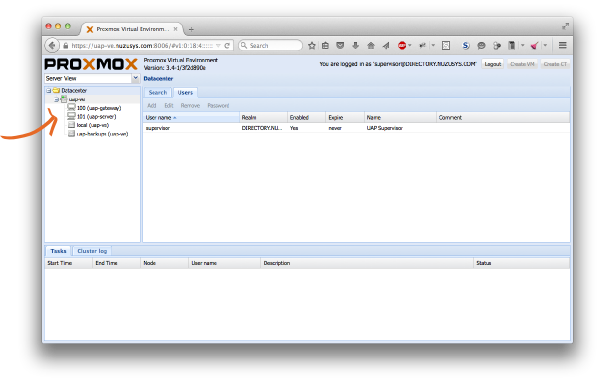Click the reload icon in the address bar
The height and width of the screenshot is (381, 600).
pos(227,46)
